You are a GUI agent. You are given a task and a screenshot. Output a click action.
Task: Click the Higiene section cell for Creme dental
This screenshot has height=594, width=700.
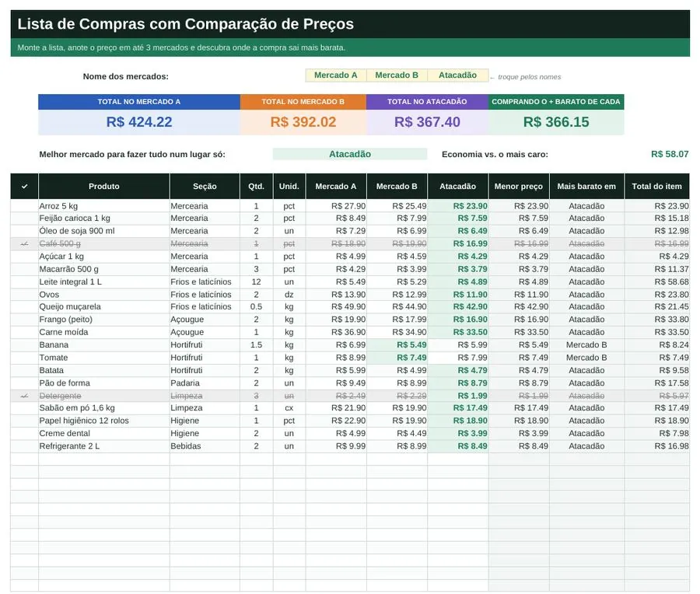coord(205,433)
